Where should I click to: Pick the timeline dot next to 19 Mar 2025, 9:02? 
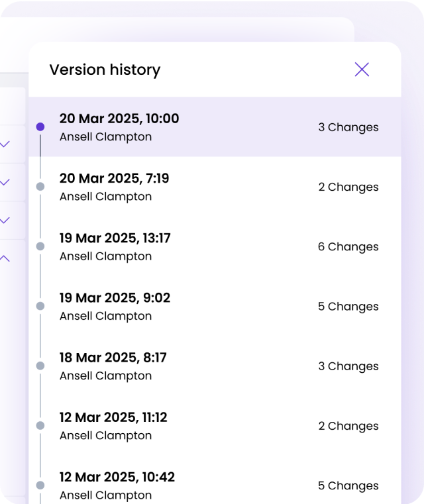(40, 306)
